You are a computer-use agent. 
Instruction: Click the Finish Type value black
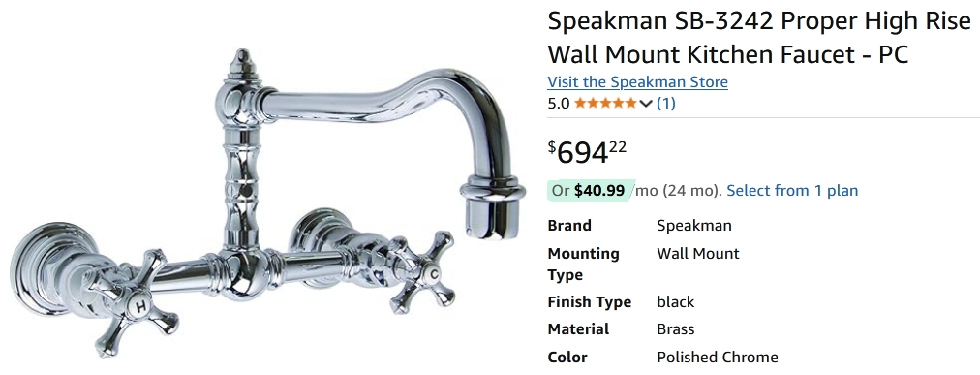[676, 302]
